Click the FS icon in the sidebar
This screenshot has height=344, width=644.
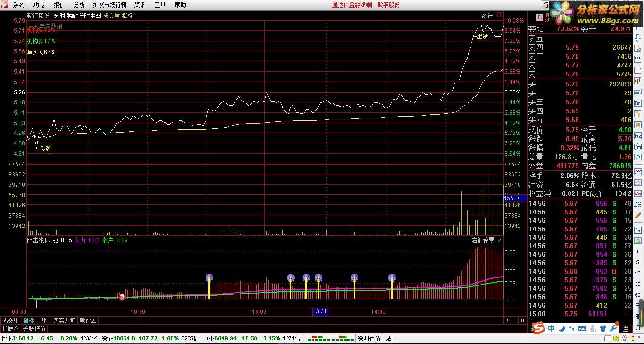638,229
